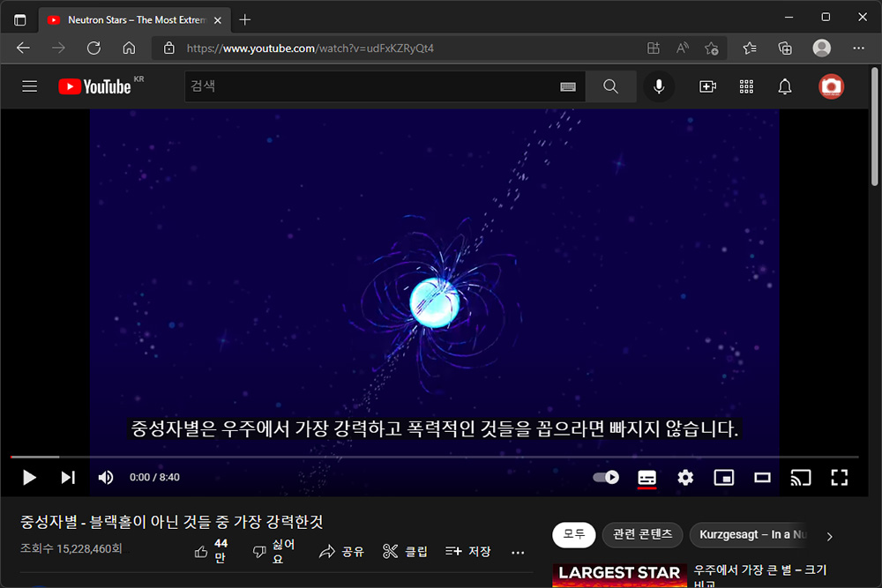This screenshot has height=588, width=882.
Task: Open the browser app-install icon in the address bar
Action: (653, 48)
